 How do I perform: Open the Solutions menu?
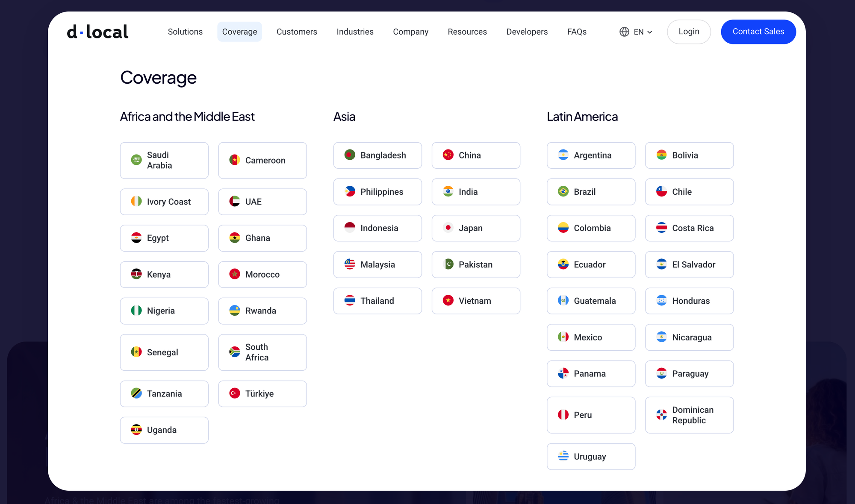185,32
